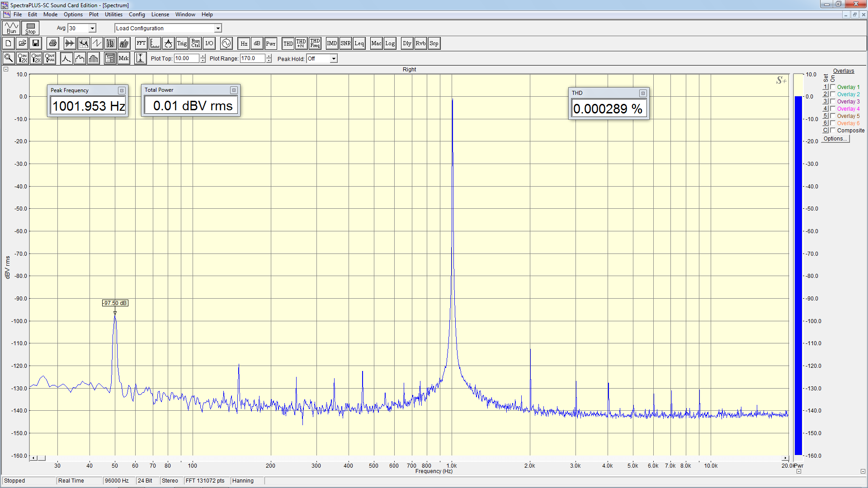Expand the Load Configuration dropdown
The height and width of the screenshot is (488, 868).
(x=218, y=28)
